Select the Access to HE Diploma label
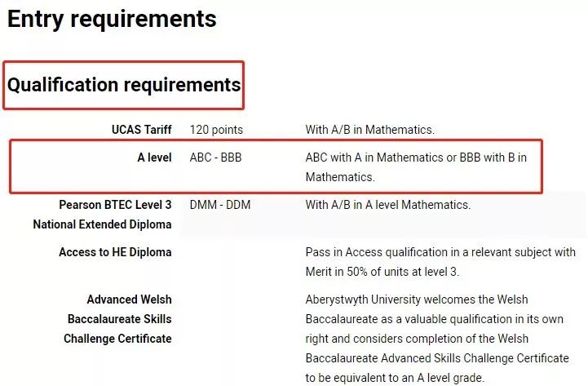The height and width of the screenshot is (386, 588). (x=115, y=252)
